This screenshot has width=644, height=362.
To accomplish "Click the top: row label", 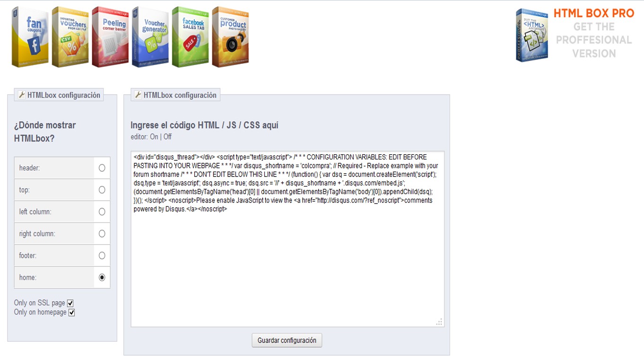I will 24,190.
